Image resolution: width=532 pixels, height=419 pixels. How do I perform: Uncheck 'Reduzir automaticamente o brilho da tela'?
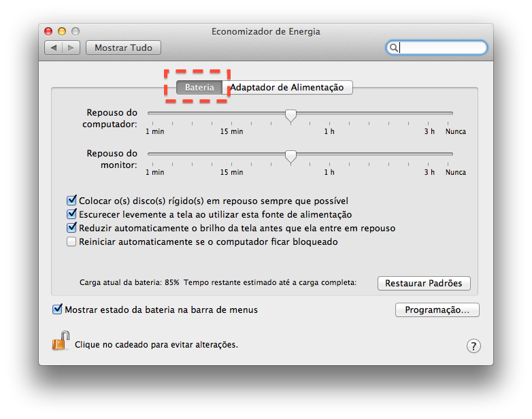click(x=71, y=228)
